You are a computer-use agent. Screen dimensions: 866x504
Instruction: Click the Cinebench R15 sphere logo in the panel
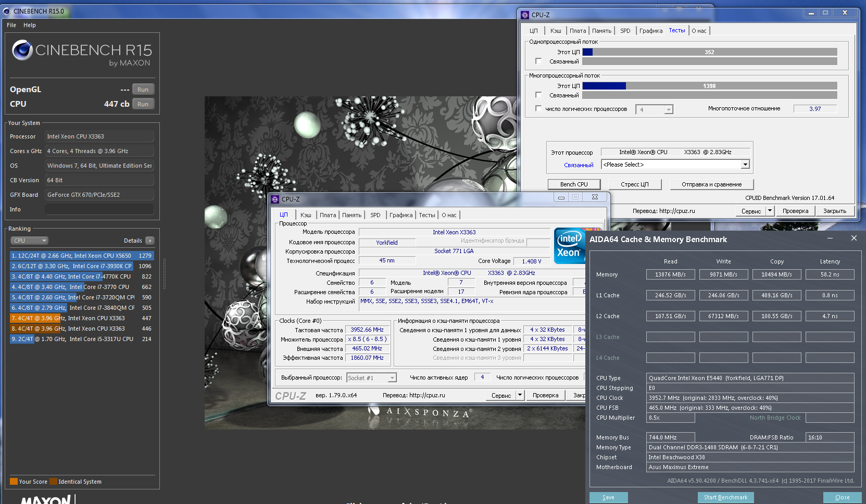[22, 50]
